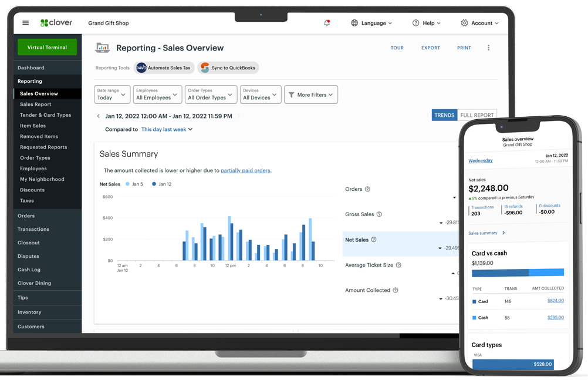Click the PRINT button
This screenshot has height=380, width=588.
(464, 48)
